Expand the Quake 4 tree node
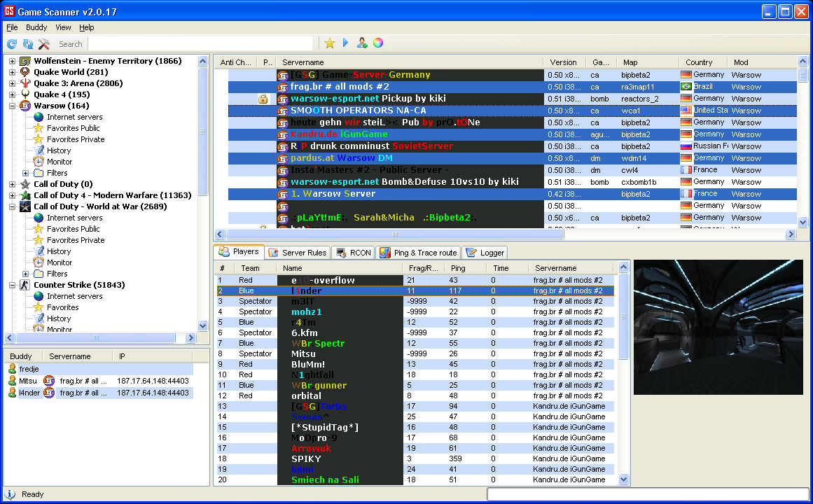Screen dimensions: 813x504 [x=12, y=94]
